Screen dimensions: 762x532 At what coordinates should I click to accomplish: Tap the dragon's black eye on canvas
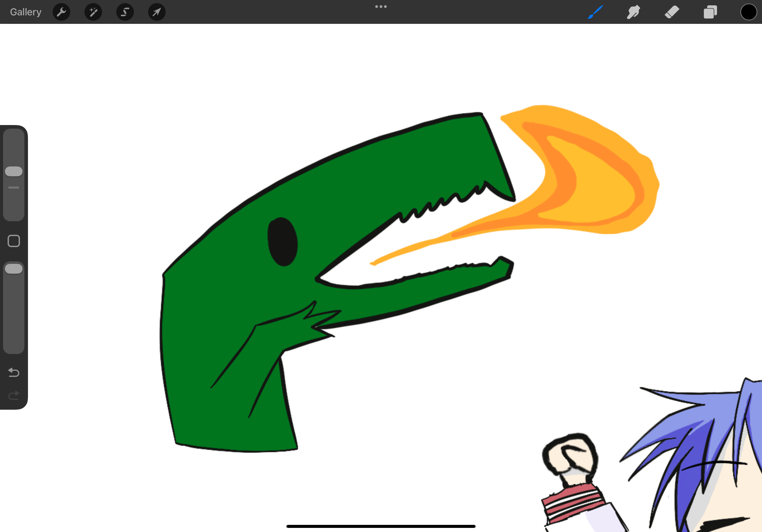(x=283, y=242)
